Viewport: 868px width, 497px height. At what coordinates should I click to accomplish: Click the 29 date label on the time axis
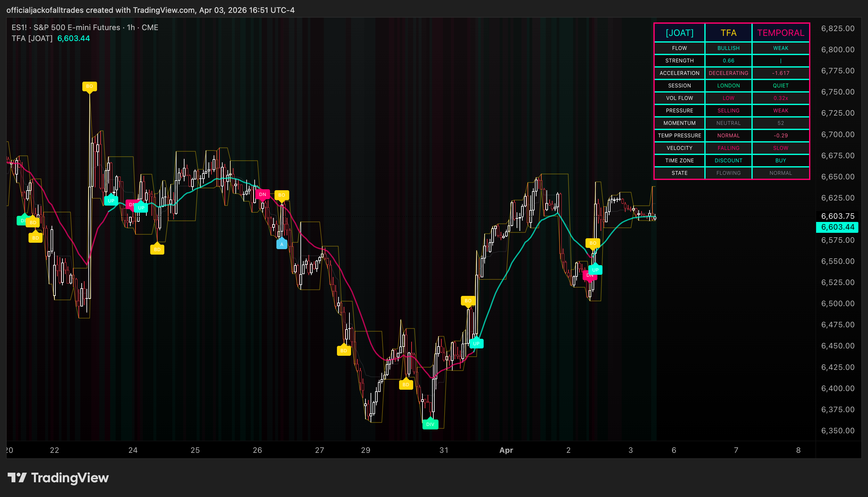[x=365, y=450]
